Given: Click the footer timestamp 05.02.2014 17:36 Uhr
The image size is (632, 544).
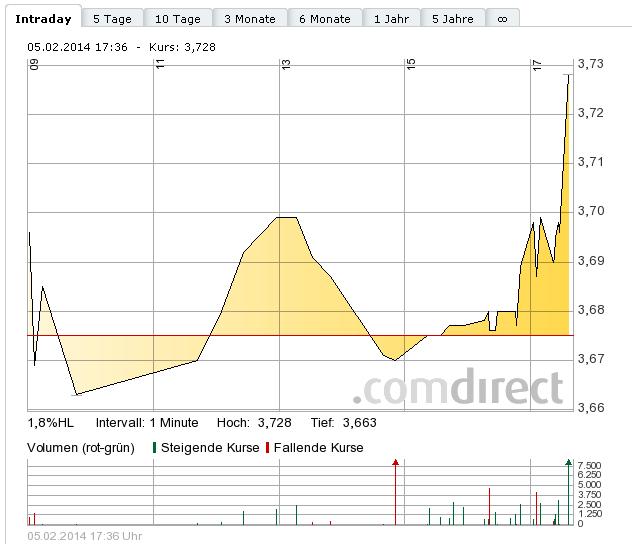Looking at the screenshot, I should point(85,536).
